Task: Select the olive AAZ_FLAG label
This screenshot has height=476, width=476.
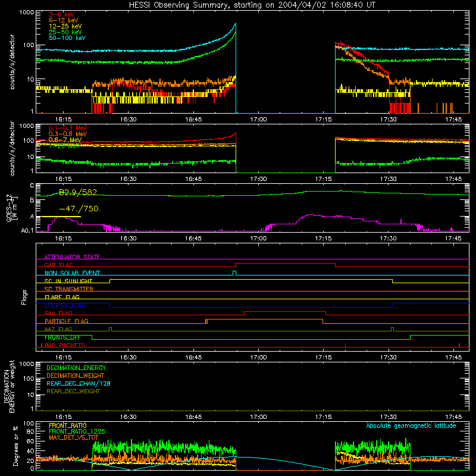Action: (58, 329)
